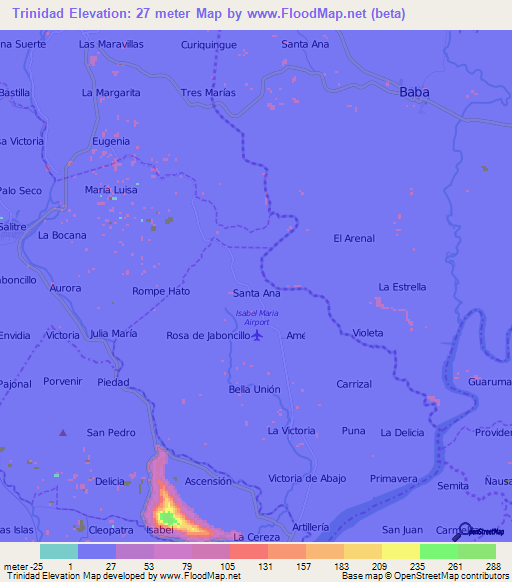Open www.FloodMap.net link in footer
This screenshot has height=582, width=512.
point(200,576)
